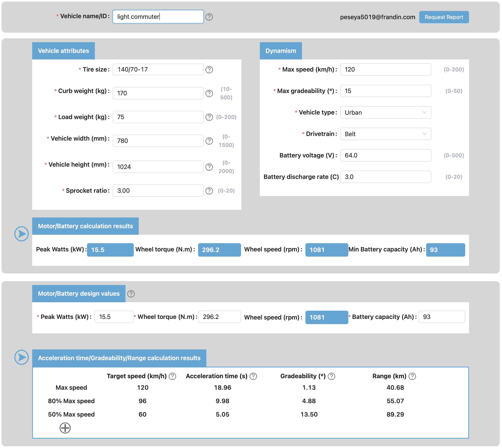
Task: Click help icon next to Motor/Battery design values
Action: 131,294
